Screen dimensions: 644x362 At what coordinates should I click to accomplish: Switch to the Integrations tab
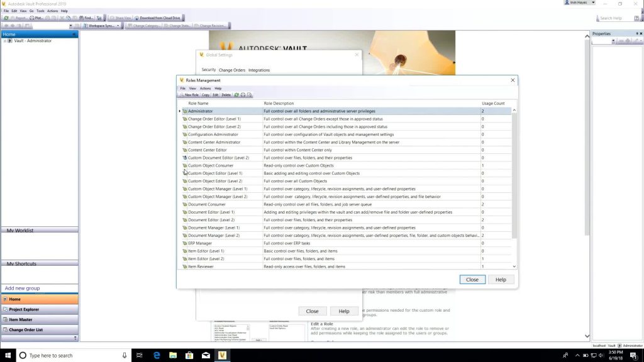260,70
